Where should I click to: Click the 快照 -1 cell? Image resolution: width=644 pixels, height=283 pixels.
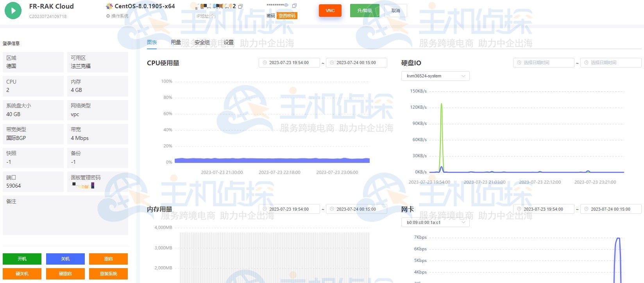point(33,158)
